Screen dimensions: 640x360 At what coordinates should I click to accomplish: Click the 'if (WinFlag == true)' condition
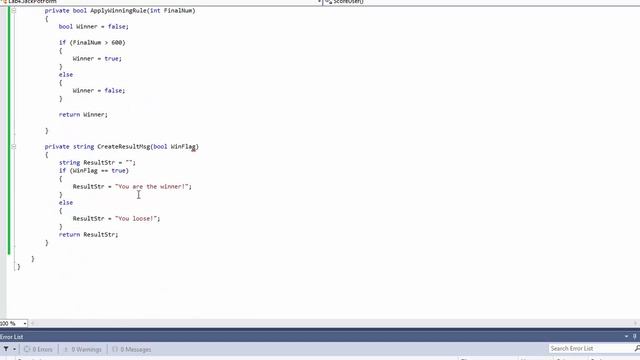tap(93, 171)
